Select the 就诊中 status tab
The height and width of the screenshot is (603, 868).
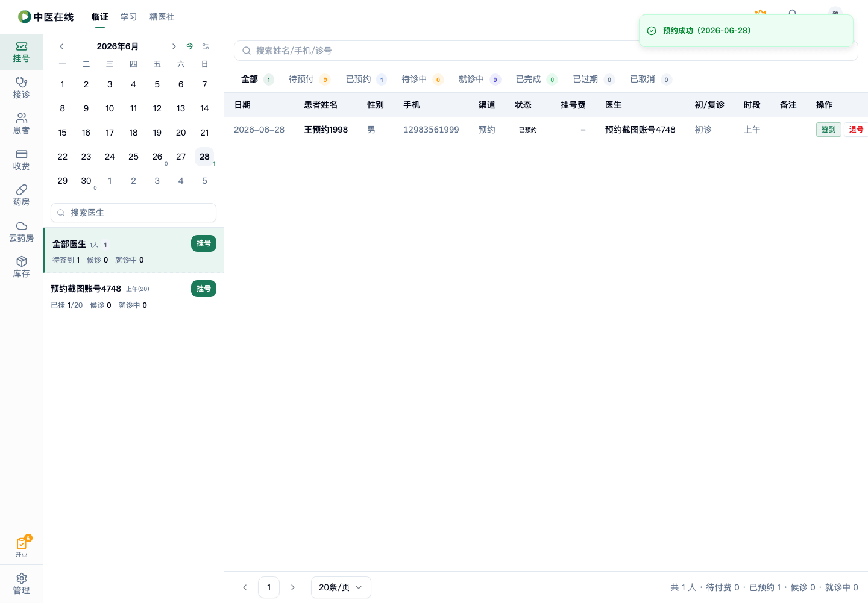coord(480,79)
